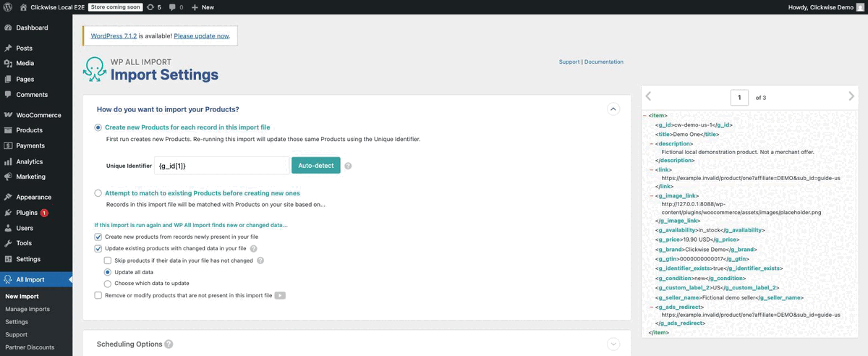Viewport: 868px width, 356px height.
Task: Select Update all data radio
Action: 108,271
